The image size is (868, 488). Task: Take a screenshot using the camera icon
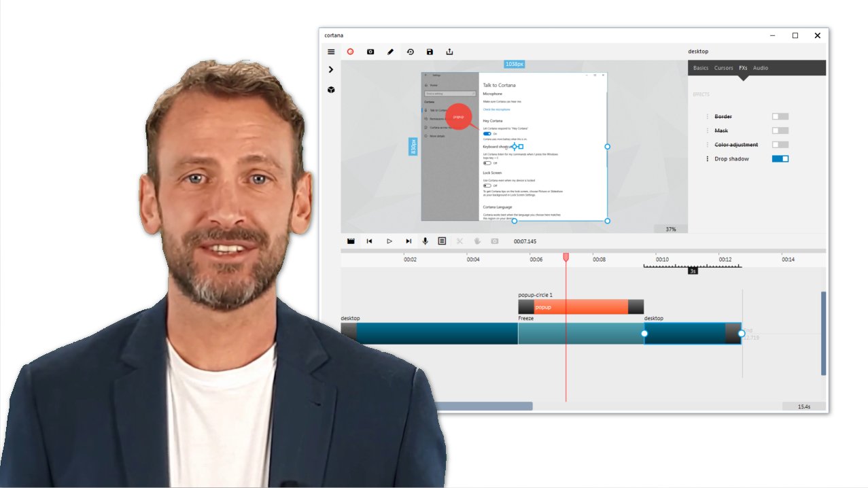[x=370, y=51]
